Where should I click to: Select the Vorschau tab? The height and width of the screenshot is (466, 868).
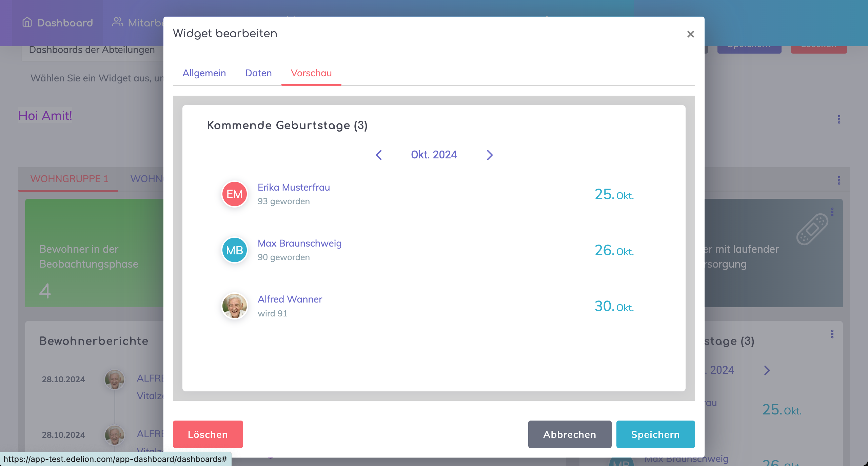[311, 73]
